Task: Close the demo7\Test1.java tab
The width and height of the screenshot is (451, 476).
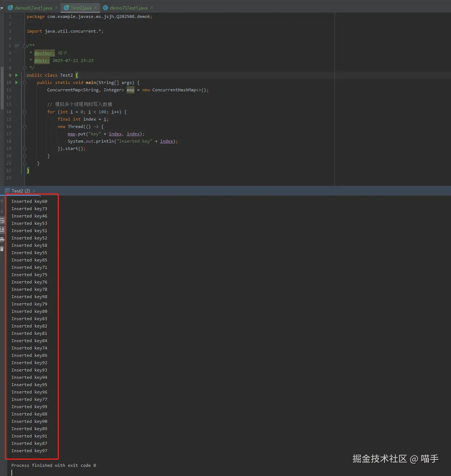Action: click(152, 8)
